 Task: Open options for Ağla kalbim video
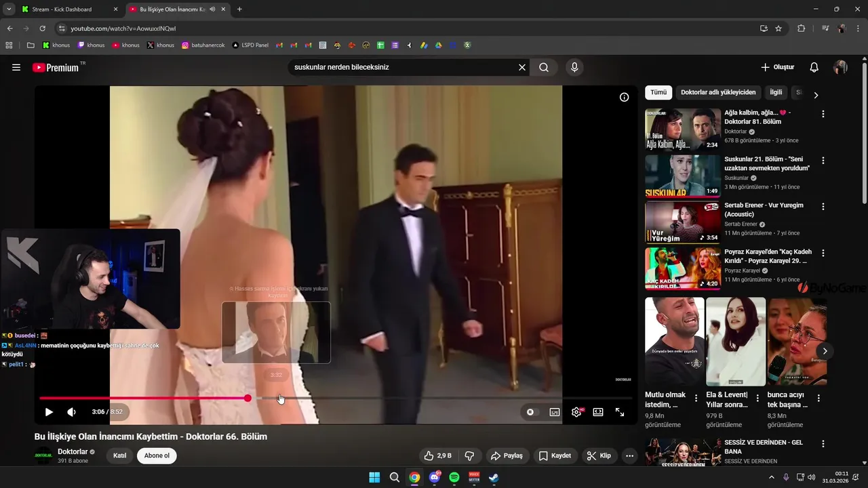pyautogui.click(x=823, y=115)
